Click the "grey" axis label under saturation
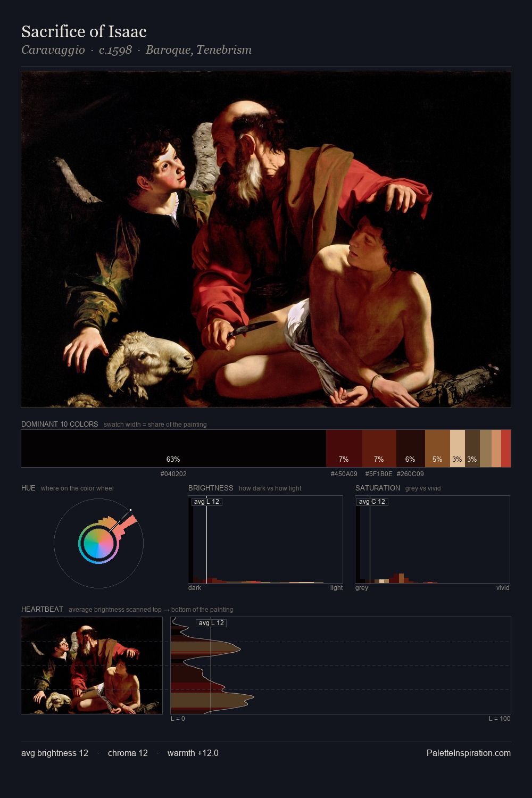The height and width of the screenshot is (798, 532). click(362, 588)
